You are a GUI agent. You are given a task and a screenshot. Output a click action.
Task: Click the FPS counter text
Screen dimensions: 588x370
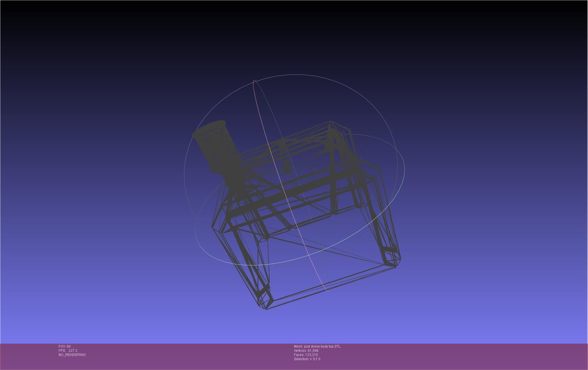68,351
